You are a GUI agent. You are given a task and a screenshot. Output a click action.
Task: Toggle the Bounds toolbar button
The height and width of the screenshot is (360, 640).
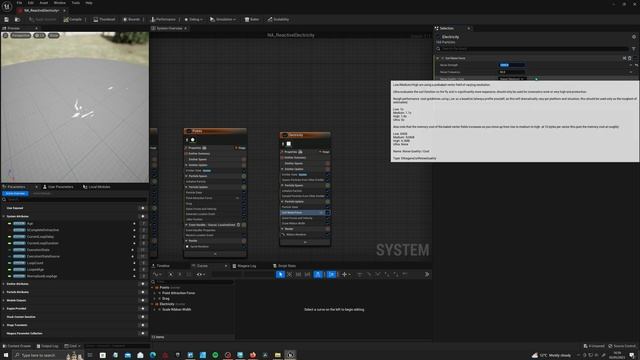click(x=131, y=19)
